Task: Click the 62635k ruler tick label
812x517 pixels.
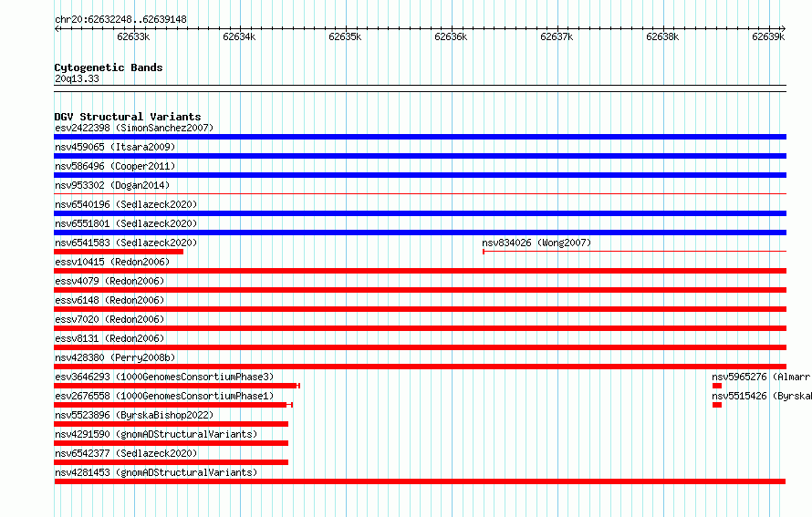Action: click(x=346, y=36)
